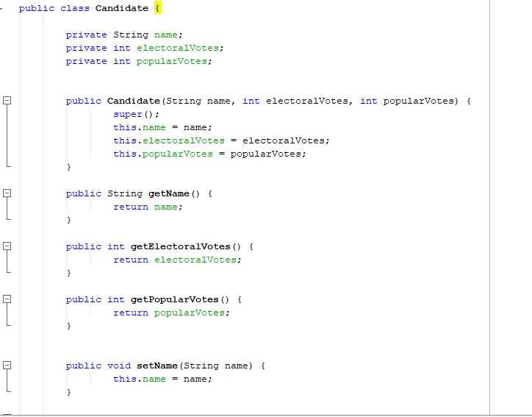Image resolution: width=532 pixels, height=417 pixels.
Task: Click the 'getName' method name
Action: coord(168,194)
